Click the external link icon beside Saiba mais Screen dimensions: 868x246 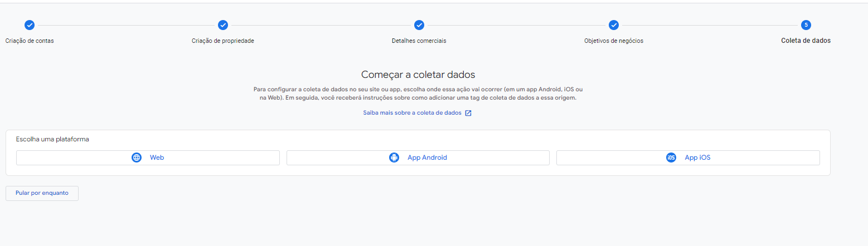pyautogui.click(x=468, y=113)
